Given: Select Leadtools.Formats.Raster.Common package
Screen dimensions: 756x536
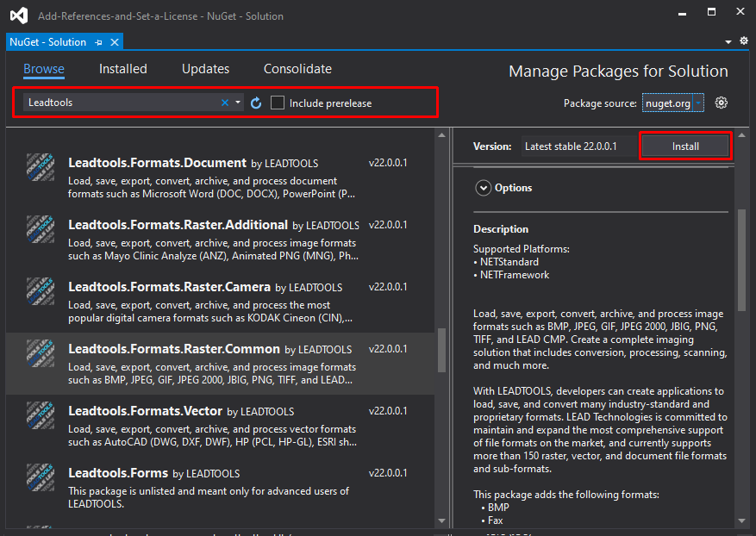Looking at the screenshot, I should (220, 364).
